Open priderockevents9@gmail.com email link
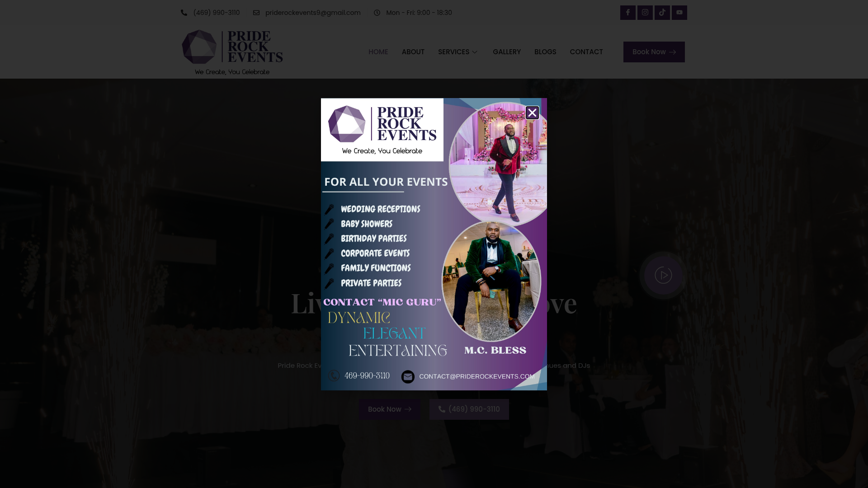The image size is (868, 488). click(313, 13)
